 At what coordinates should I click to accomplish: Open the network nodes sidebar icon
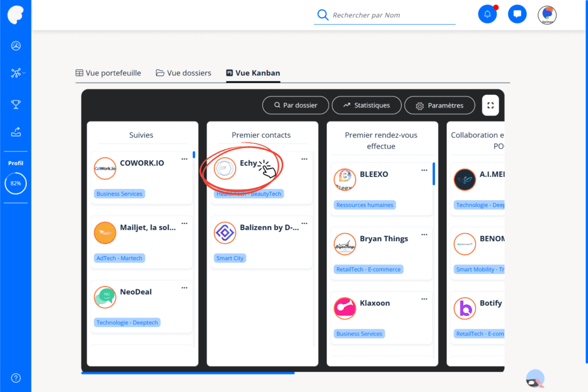16,73
